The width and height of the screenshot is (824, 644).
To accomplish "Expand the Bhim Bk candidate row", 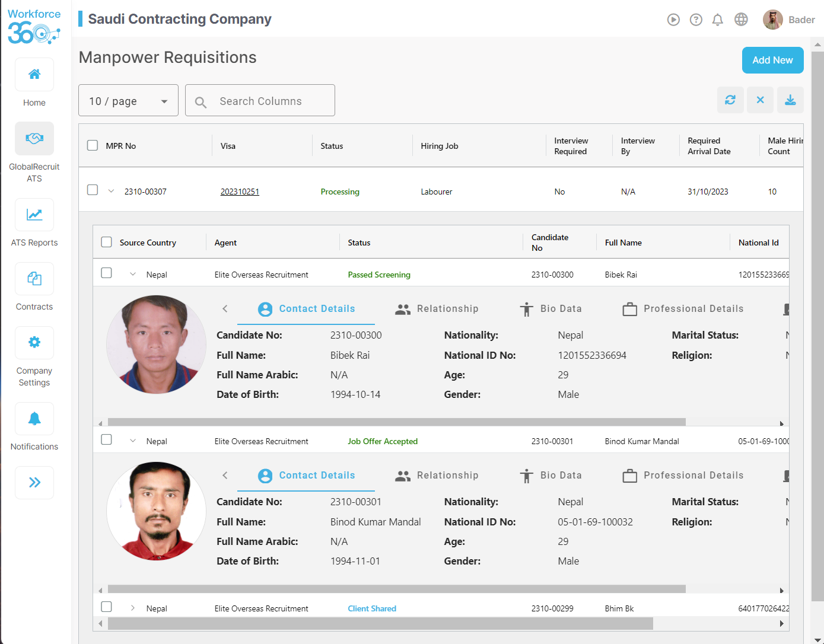I will pos(133,607).
